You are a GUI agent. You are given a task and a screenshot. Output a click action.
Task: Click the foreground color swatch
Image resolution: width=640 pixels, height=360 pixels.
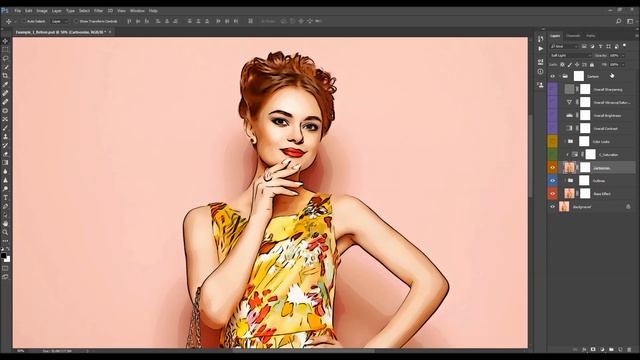[4, 256]
